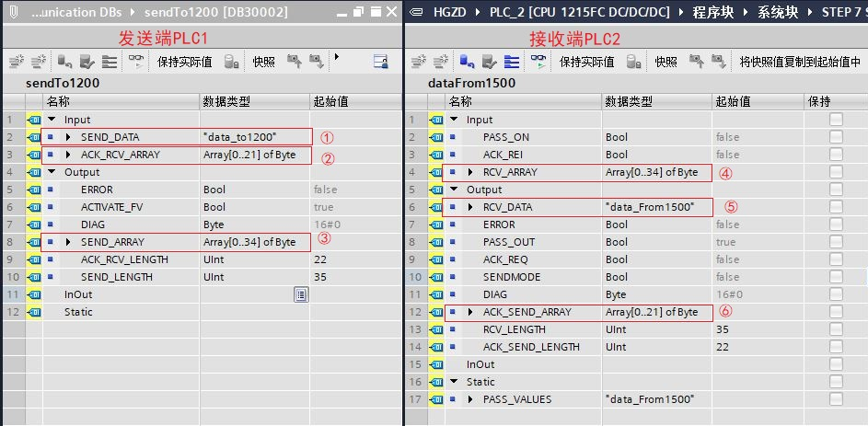Expand ACK_RCV_ARRAY array row
Screen dimensions: 868x426
point(68,155)
